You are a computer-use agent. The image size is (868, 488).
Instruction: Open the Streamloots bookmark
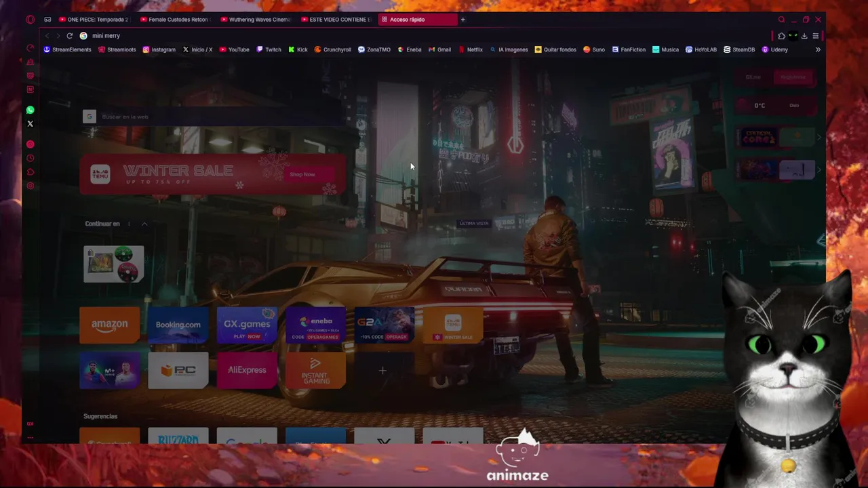tap(117, 49)
